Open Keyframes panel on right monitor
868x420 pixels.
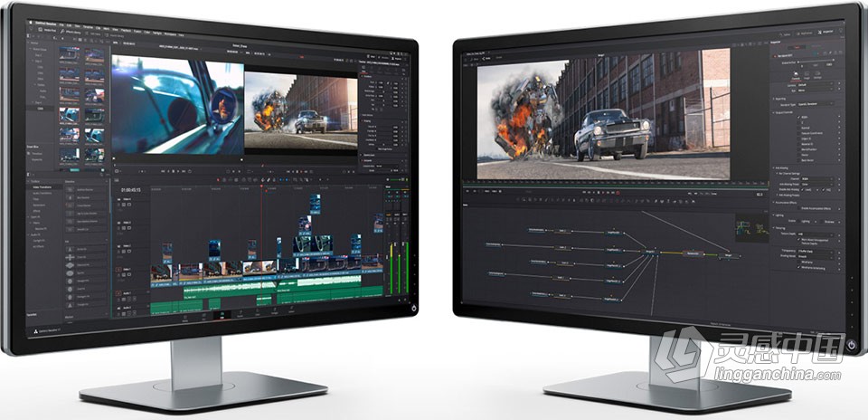point(805,33)
